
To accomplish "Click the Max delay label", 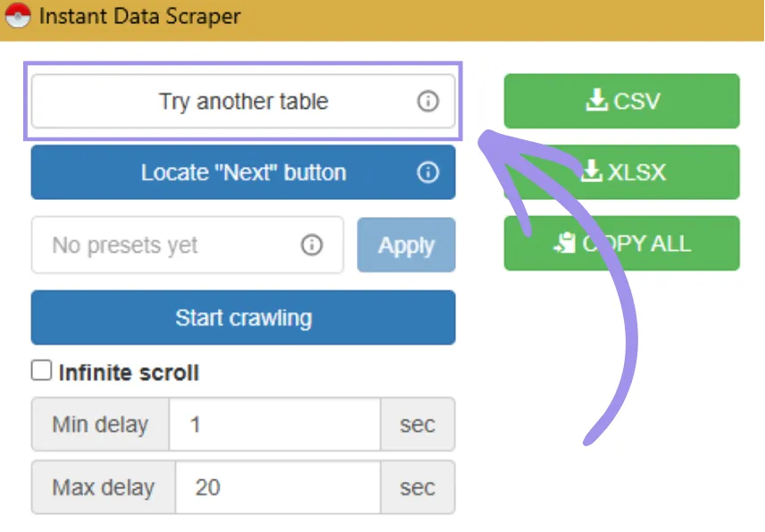I will (x=104, y=487).
